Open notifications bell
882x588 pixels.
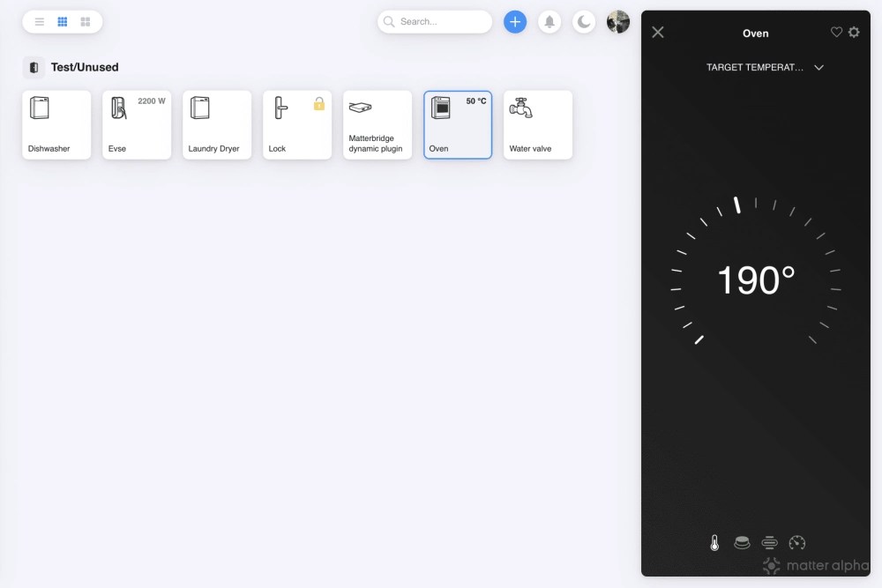pyautogui.click(x=549, y=22)
